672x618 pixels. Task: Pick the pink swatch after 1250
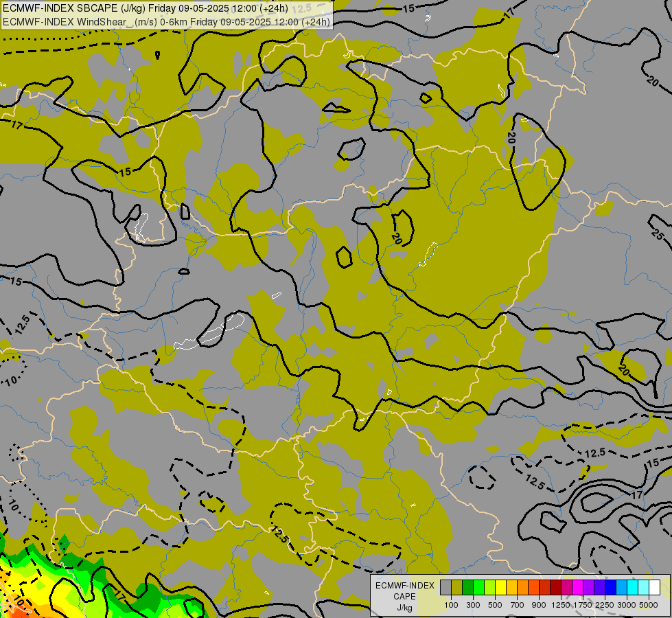coord(567,588)
